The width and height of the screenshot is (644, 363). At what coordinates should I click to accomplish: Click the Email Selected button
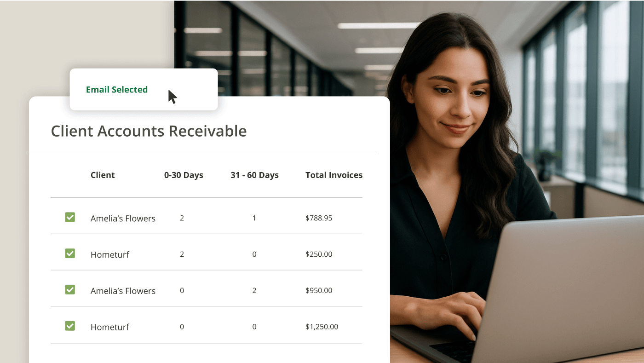point(144,90)
